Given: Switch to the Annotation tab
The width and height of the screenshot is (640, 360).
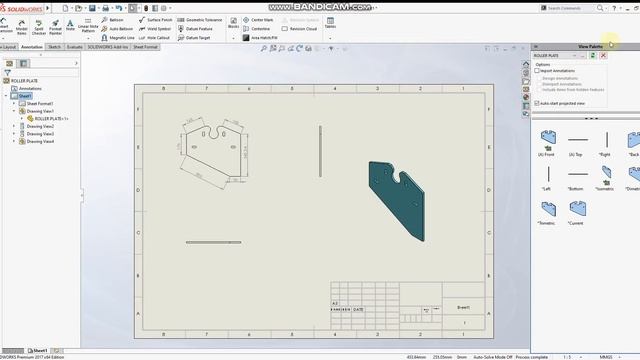Looking at the screenshot, I should click(x=31, y=47).
